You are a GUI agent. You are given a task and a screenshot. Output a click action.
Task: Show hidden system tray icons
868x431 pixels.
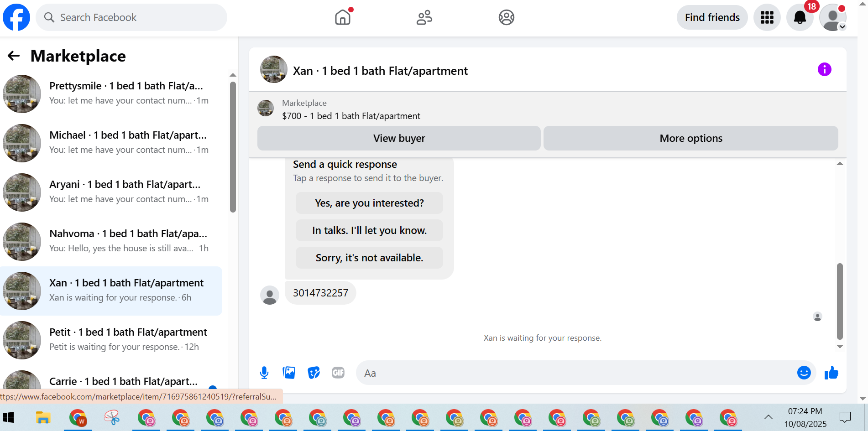coord(769,417)
